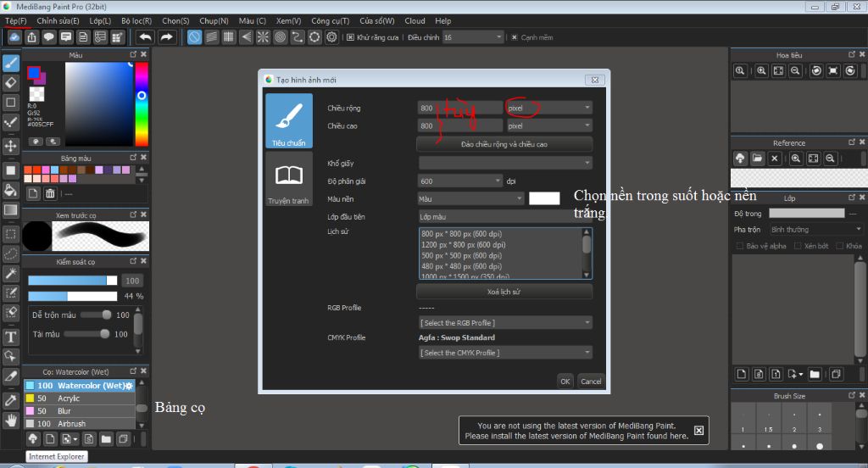Dismiss the MediBang update notification
The image size is (868, 468).
pos(699,431)
